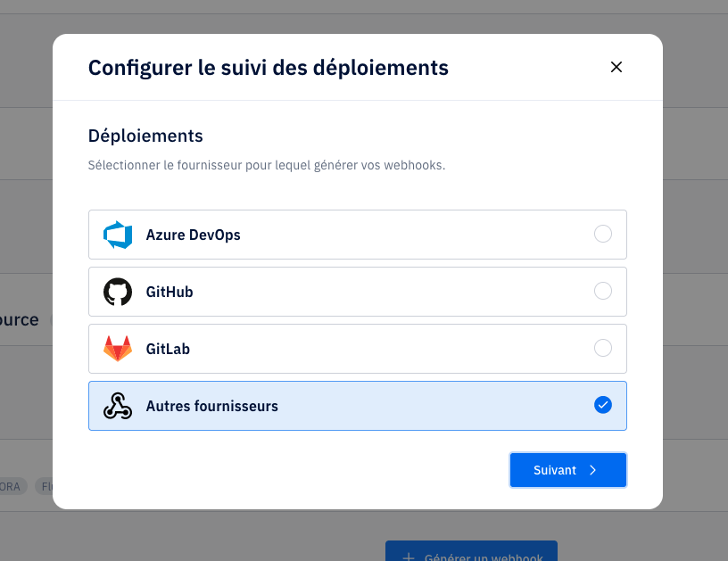Viewport: 728px width, 561px height.
Task: Click the Déploiements section heading
Action: [145, 136]
